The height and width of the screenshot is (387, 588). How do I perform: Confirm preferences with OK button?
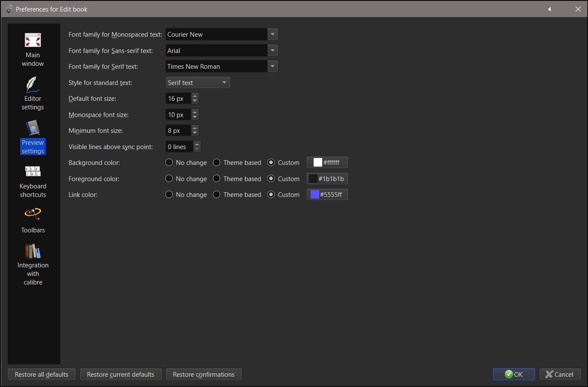pos(514,374)
